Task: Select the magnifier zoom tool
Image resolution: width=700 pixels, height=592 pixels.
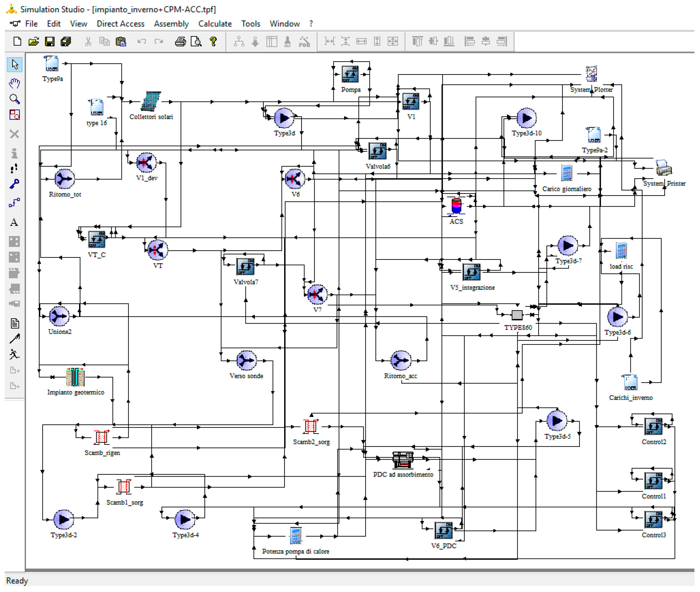Action: click(15, 99)
